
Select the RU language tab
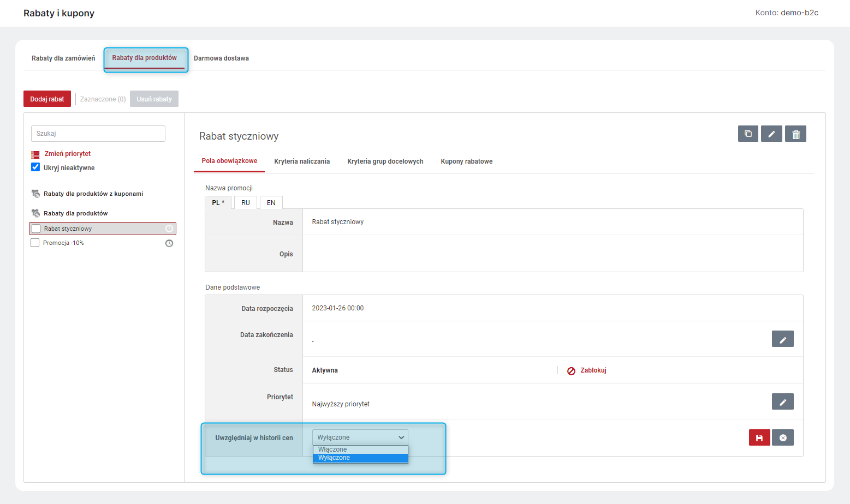[246, 202]
